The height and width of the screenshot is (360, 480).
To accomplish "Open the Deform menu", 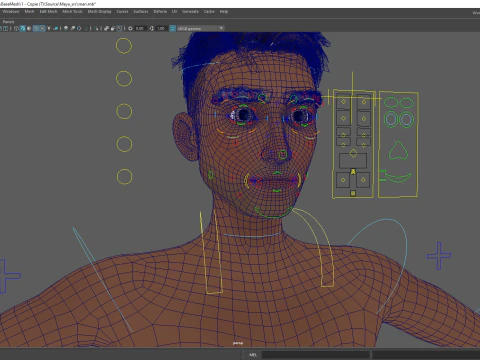I will (160, 12).
